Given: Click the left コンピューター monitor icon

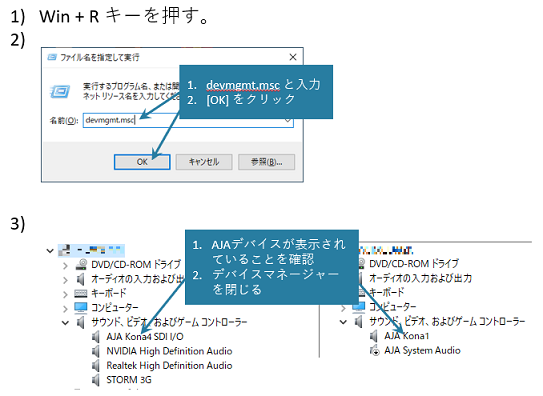Looking at the screenshot, I should point(81,308).
